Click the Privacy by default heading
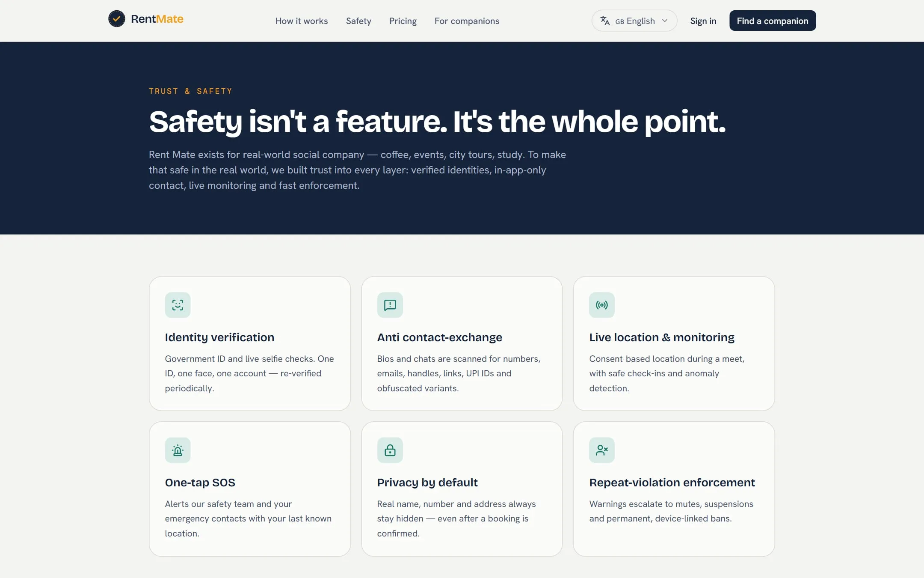Image resolution: width=924 pixels, height=578 pixels. click(x=427, y=483)
